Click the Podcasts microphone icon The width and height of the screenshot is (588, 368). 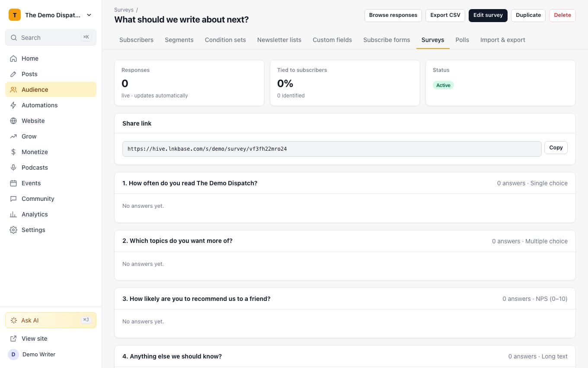click(13, 168)
